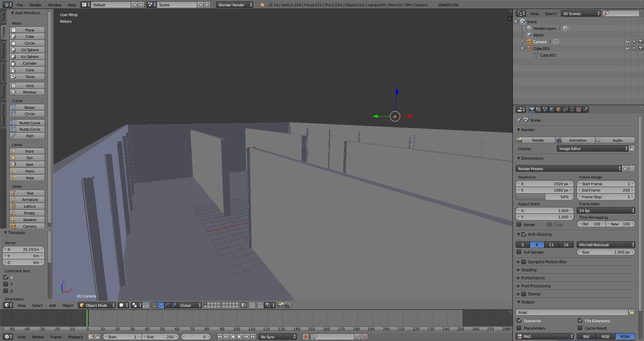Open the Render menu in the top bar
644x341 pixels.
pyautogui.click(x=35, y=5)
